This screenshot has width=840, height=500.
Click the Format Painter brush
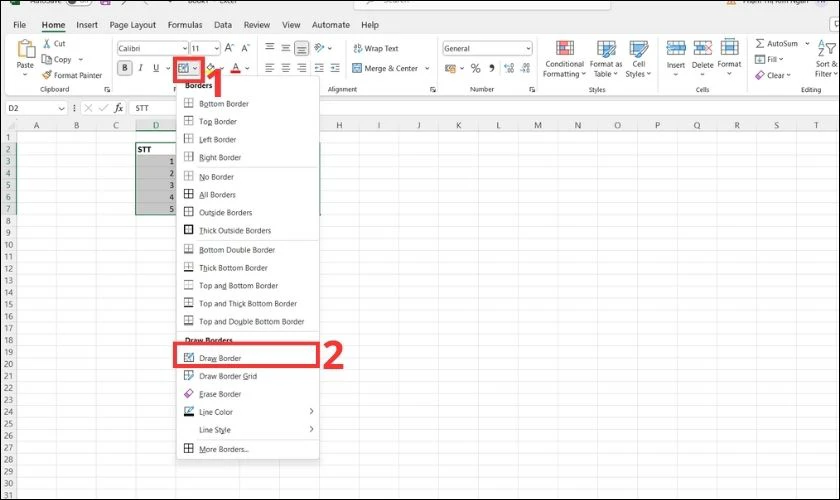click(x=47, y=75)
